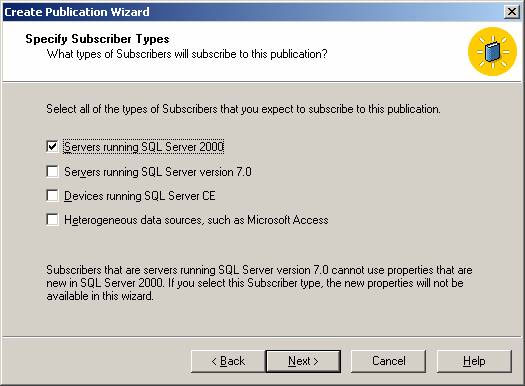This screenshot has width=525, height=386.
Task: Close the Create Publication Wizard window
Action: (x=512, y=12)
